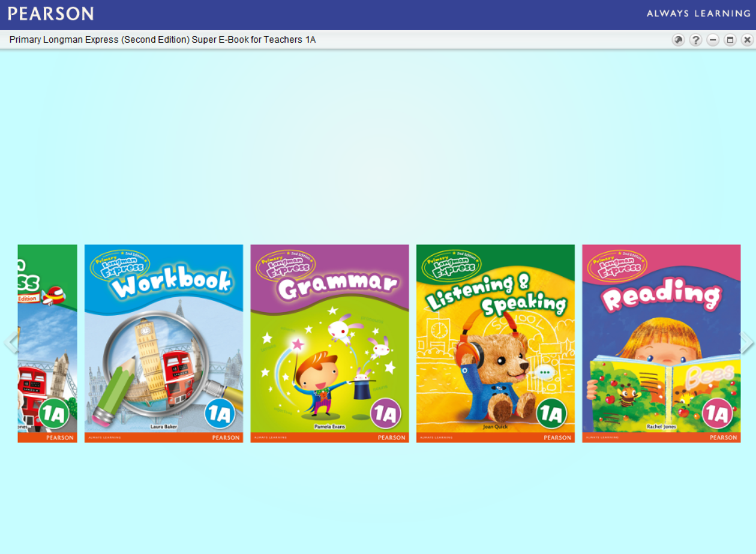Click the right carousel arrow
This screenshot has height=554, width=756.
(747, 343)
